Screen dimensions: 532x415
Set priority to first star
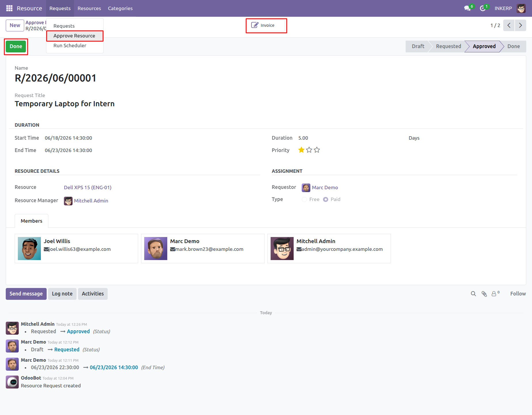pos(301,150)
